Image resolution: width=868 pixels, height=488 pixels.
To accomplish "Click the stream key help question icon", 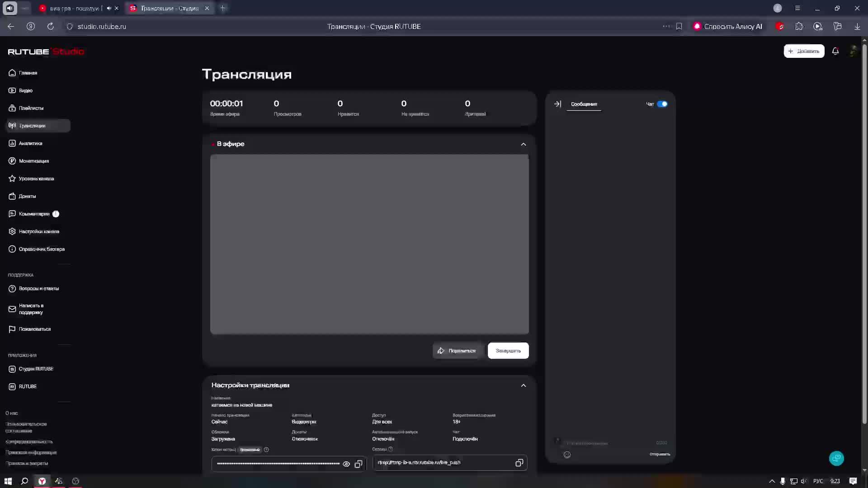I will (x=266, y=450).
